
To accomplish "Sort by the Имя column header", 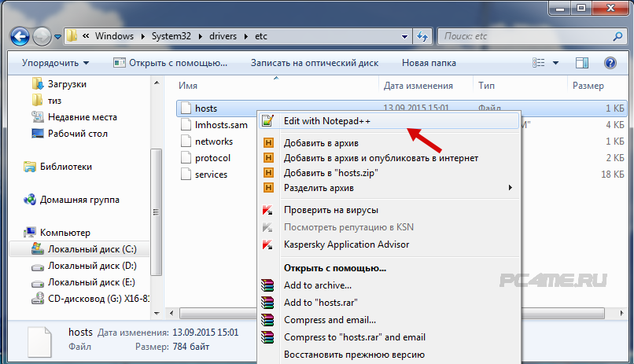I will [188, 86].
